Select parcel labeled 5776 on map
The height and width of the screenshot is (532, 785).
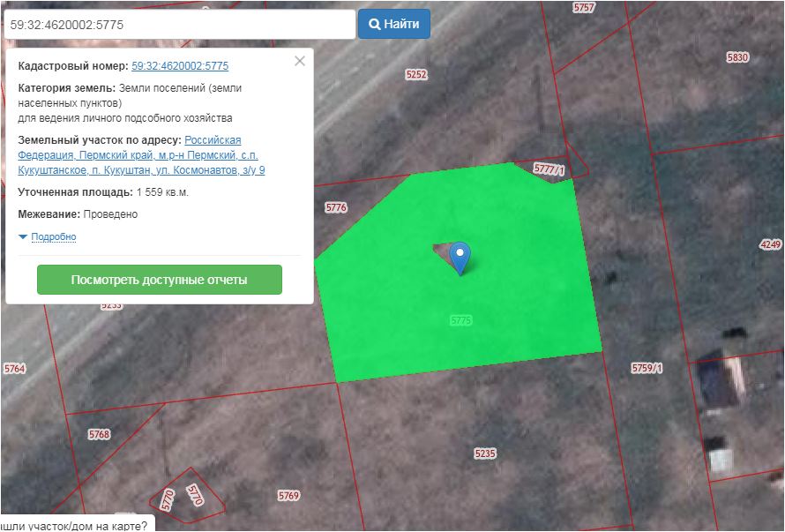point(336,208)
